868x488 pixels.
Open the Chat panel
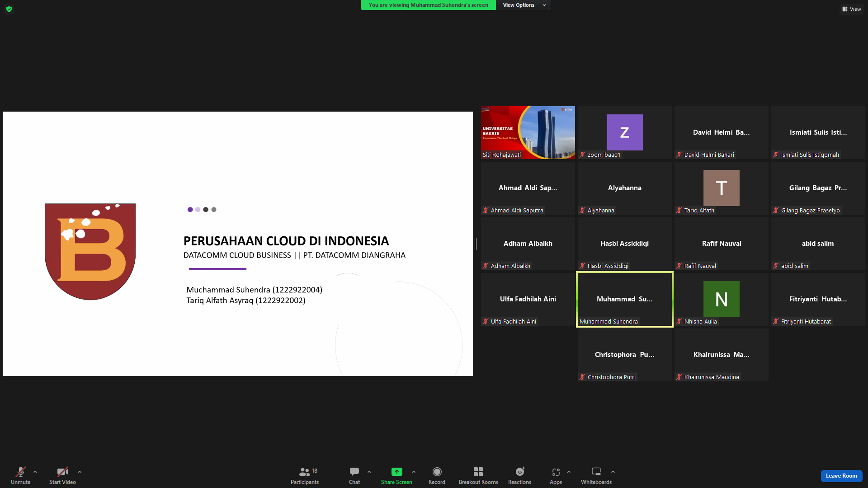[354, 475]
